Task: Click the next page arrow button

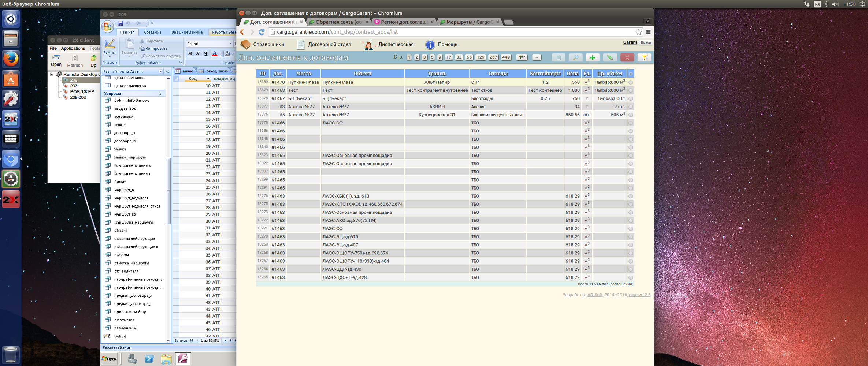Action: [537, 57]
